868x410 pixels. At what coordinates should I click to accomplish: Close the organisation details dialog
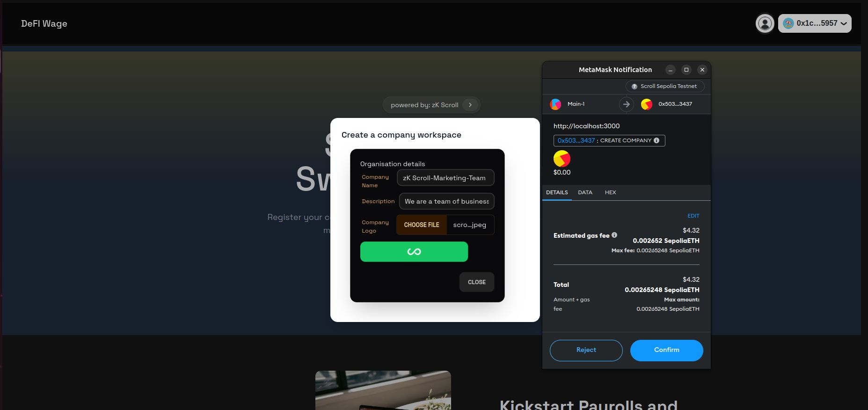(477, 282)
